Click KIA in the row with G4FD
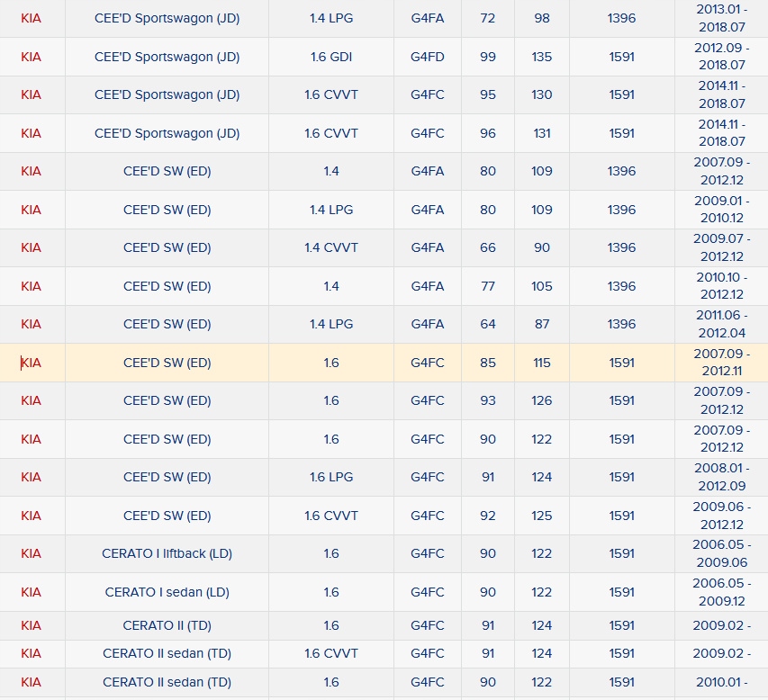The height and width of the screenshot is (700, 768). 31,57
